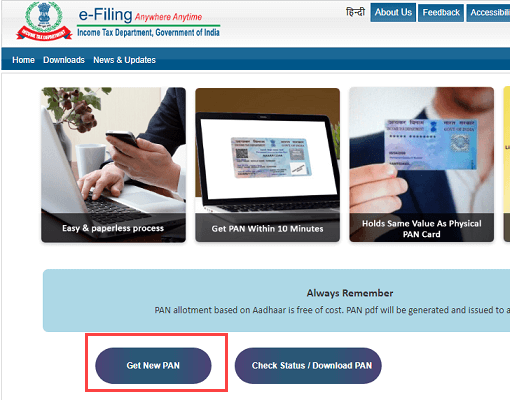This screenshot has width=510, height=400.
Task: Open News & Updates menu
Action: [124, 60]
